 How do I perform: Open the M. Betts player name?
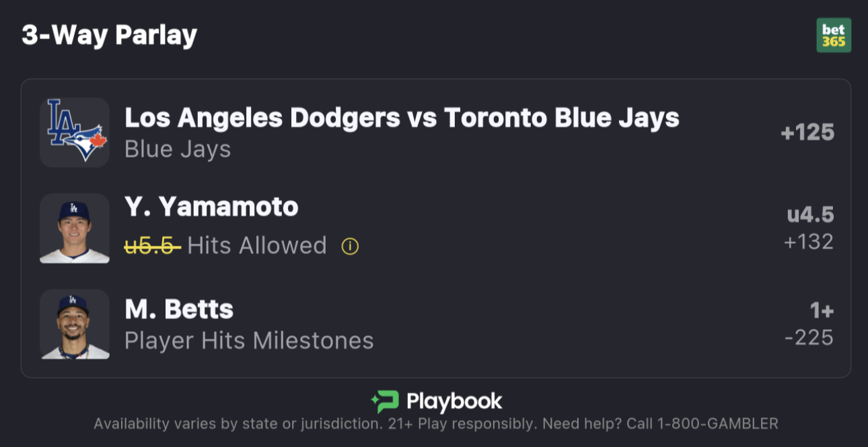179,309
